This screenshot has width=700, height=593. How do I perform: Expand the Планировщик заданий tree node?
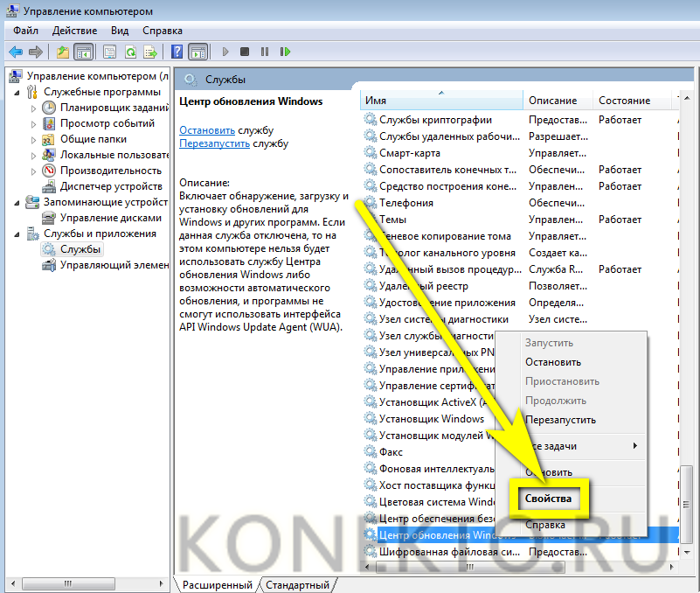pos(34,108)
